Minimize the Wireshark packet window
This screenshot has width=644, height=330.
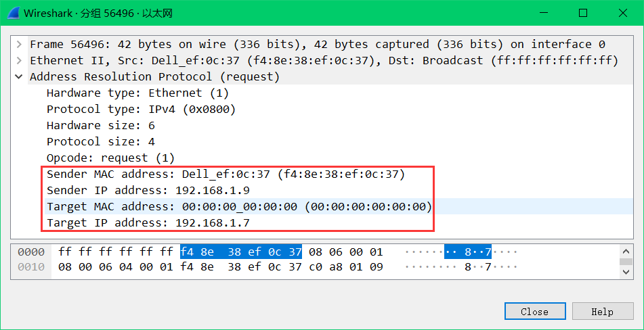point(545,13)
